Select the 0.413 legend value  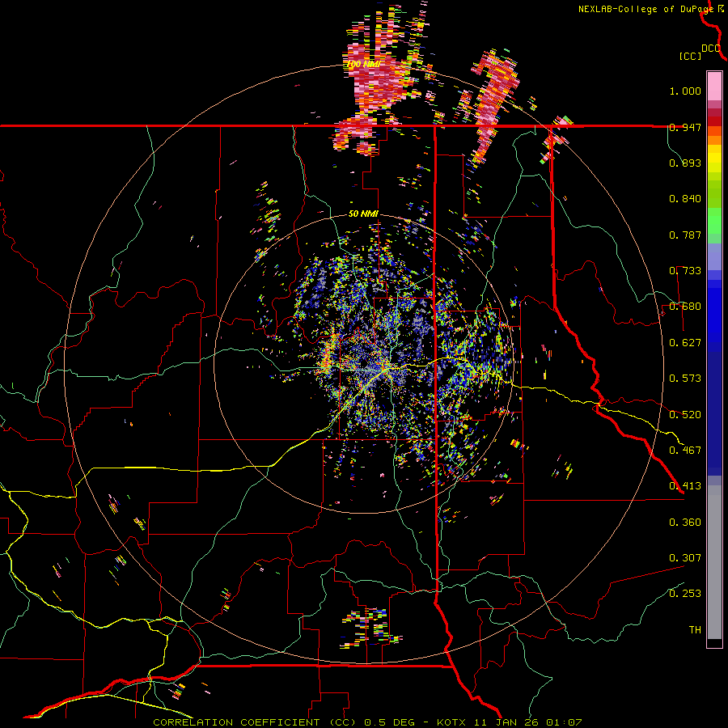[685, 486]
